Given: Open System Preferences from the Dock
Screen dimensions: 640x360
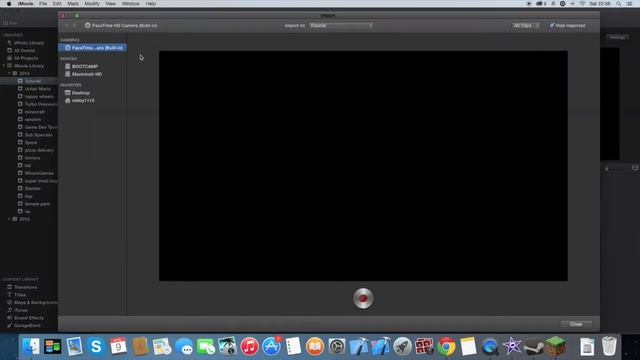Looking at the screenshot, I should [x=337, y=347].
